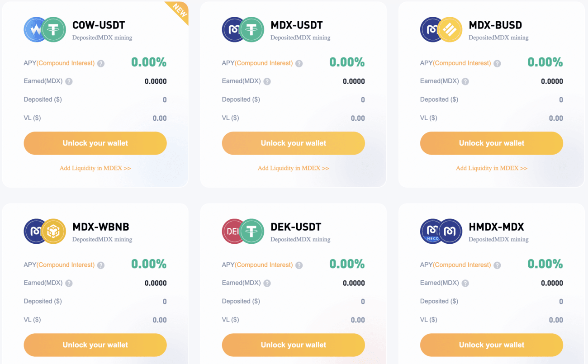This screenshot has height=364, width=588.
Task: Follow Add Liquidity in MDEX link under MDX-BUSD
Action: pos(492,168)
